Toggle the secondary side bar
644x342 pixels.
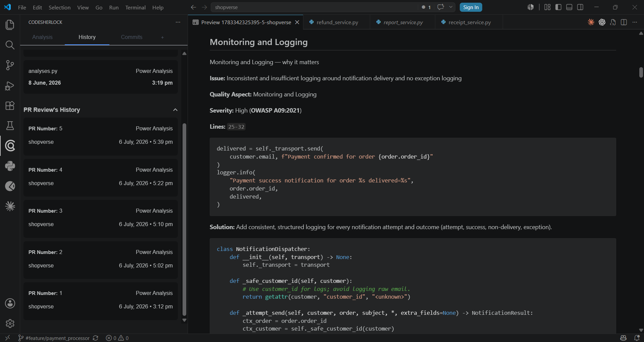click(x=580, y=7)
